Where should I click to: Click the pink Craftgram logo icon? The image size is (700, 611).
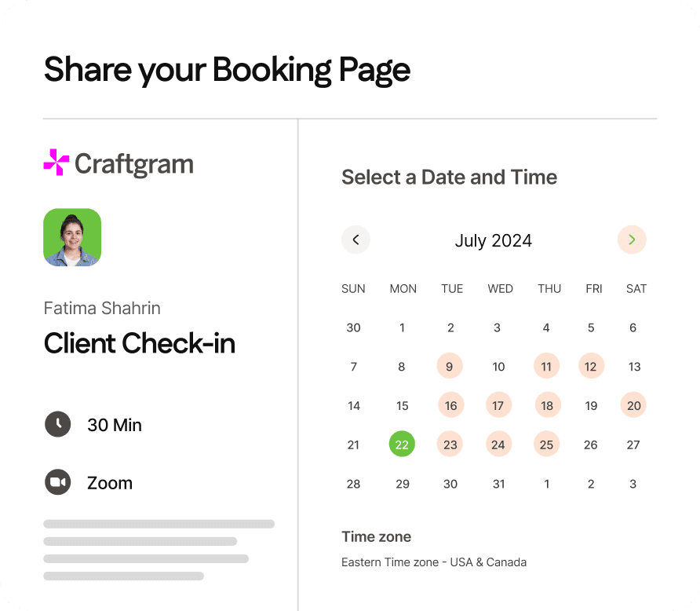point(57,162)
